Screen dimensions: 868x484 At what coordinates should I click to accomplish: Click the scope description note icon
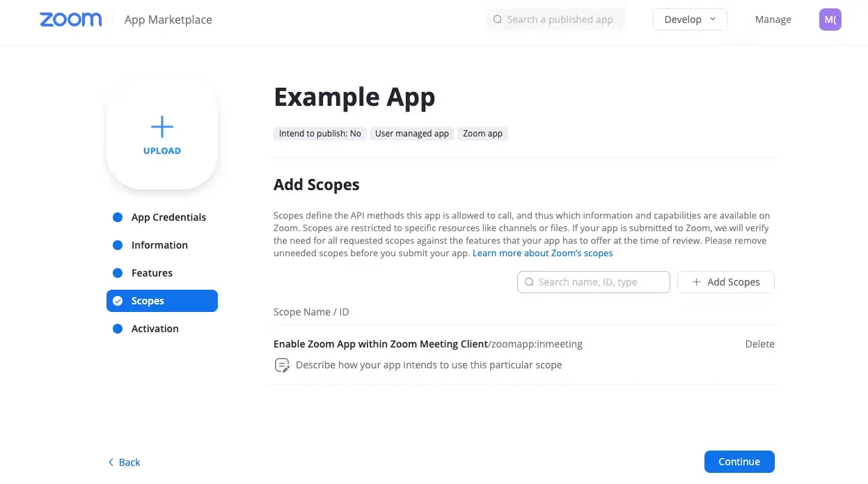click(x=282, y=364)
